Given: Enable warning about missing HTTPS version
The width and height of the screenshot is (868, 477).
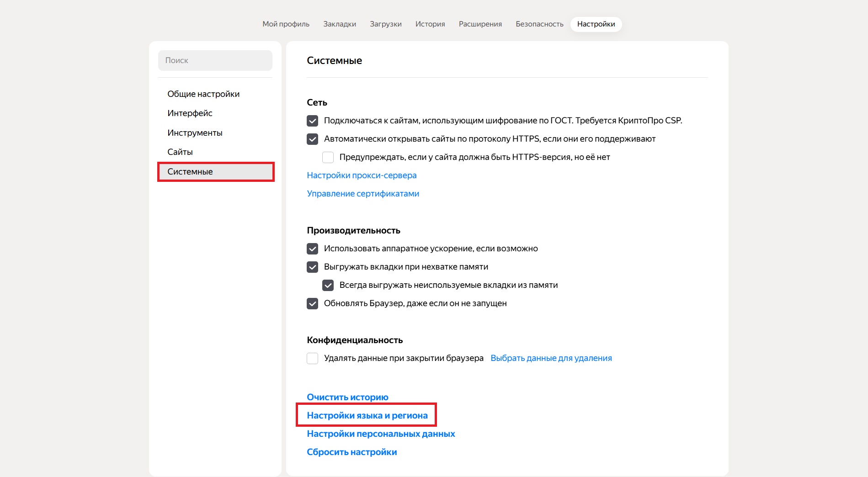Looking at the screenshot, I should point(328,157).
